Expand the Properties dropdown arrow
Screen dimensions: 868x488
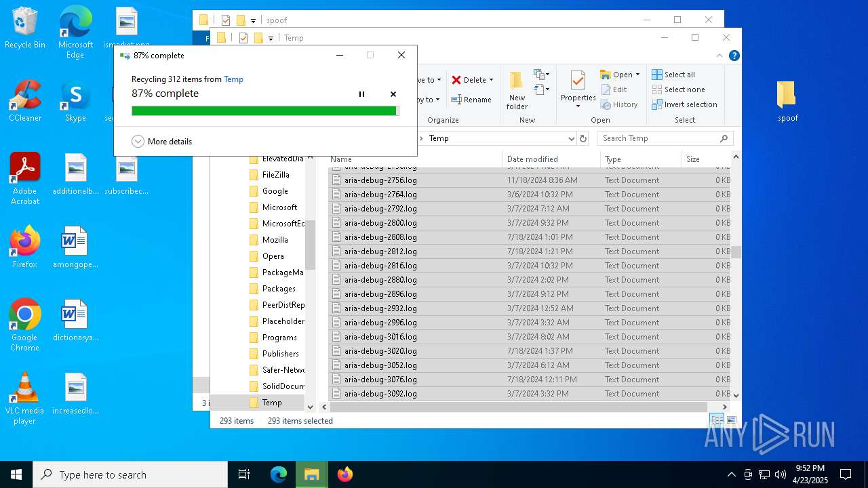(578, 106)
